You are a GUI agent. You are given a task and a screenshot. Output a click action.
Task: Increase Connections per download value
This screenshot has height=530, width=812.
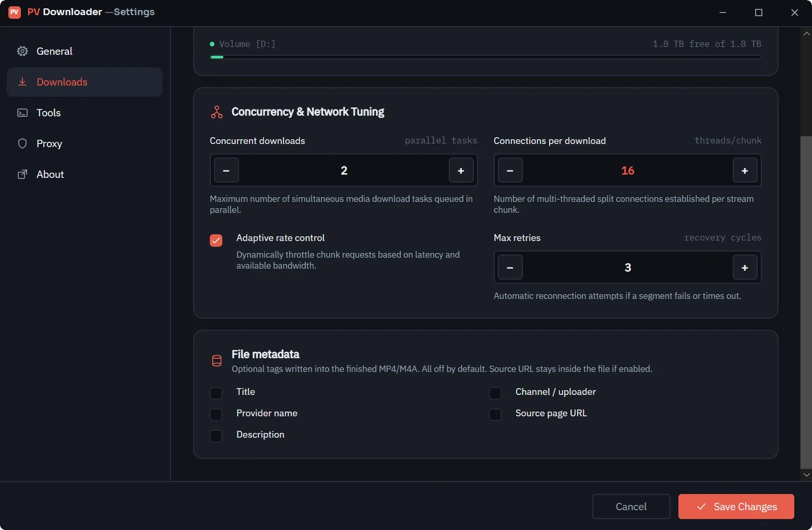745,170
